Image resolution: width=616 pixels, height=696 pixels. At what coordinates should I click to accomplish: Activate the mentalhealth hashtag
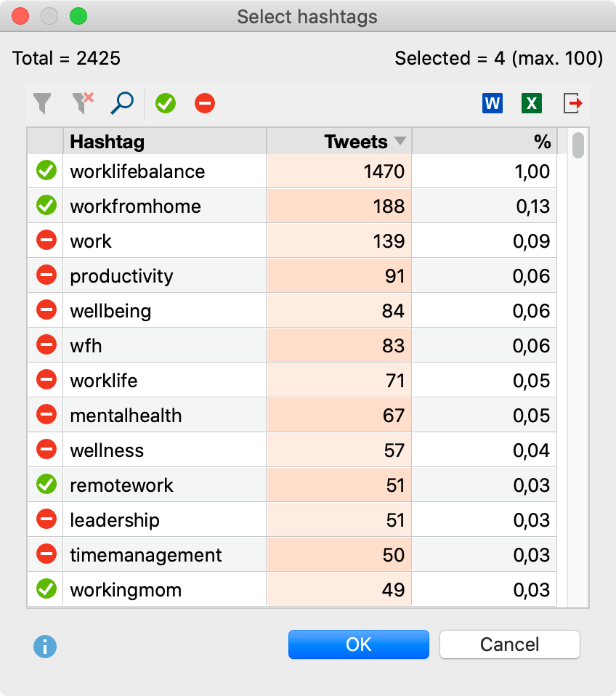(x=46, y=416)
